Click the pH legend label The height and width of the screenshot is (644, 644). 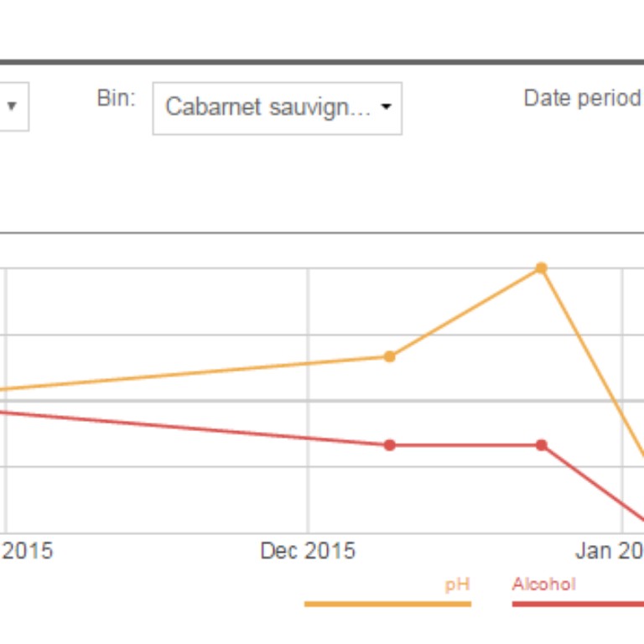coord(457,584)
